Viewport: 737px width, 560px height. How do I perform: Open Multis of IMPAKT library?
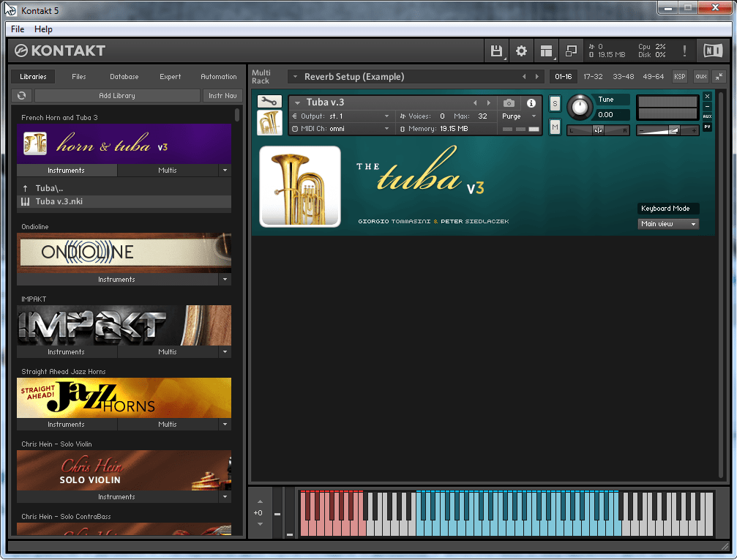pyautogui.click(x=168, y=351)
